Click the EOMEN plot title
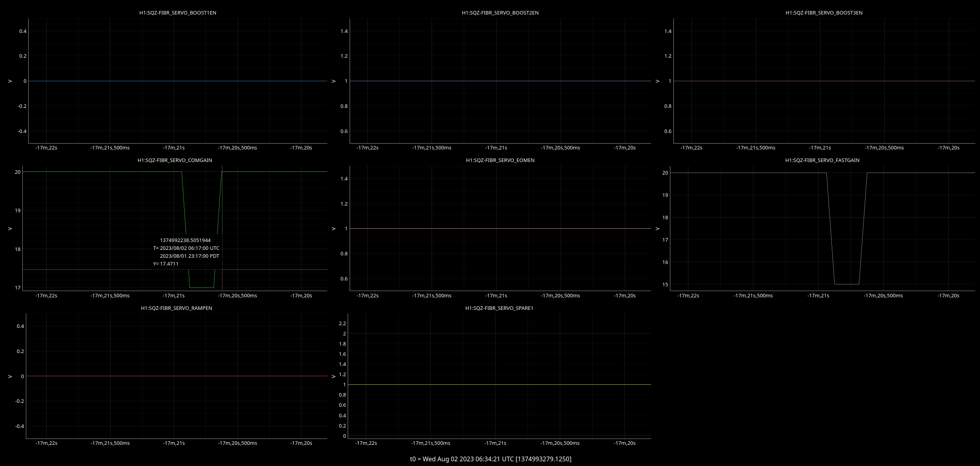The height and width of the screenshot is (466, 980). [500, 160]
